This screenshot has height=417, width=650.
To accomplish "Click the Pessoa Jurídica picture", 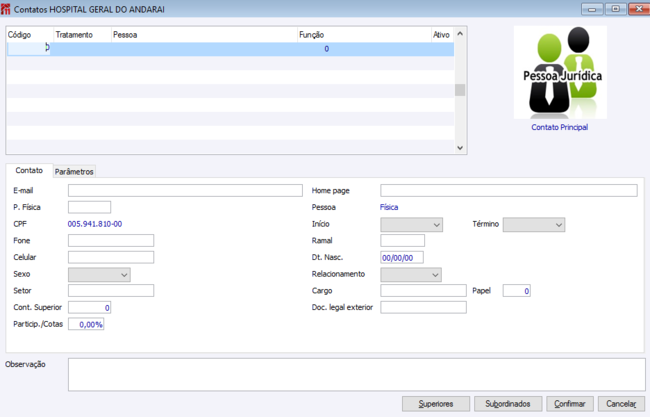I will 560,73.
